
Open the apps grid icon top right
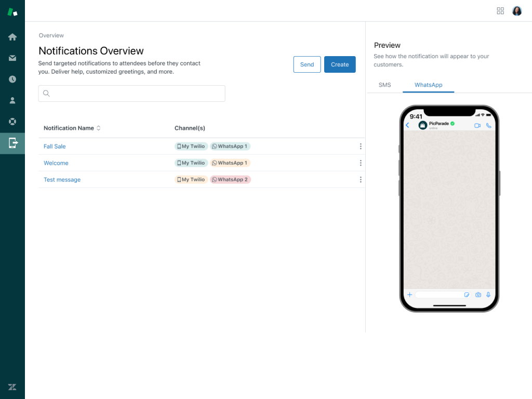[x=500, y=10]
